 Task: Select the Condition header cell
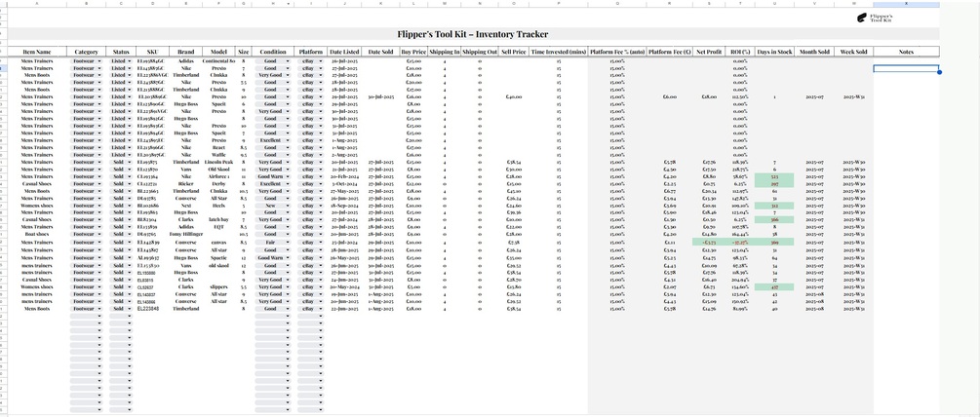point(272,52)
